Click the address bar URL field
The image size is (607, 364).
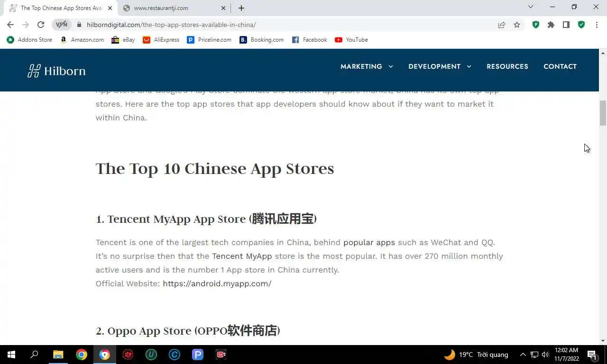pos(285,25)
